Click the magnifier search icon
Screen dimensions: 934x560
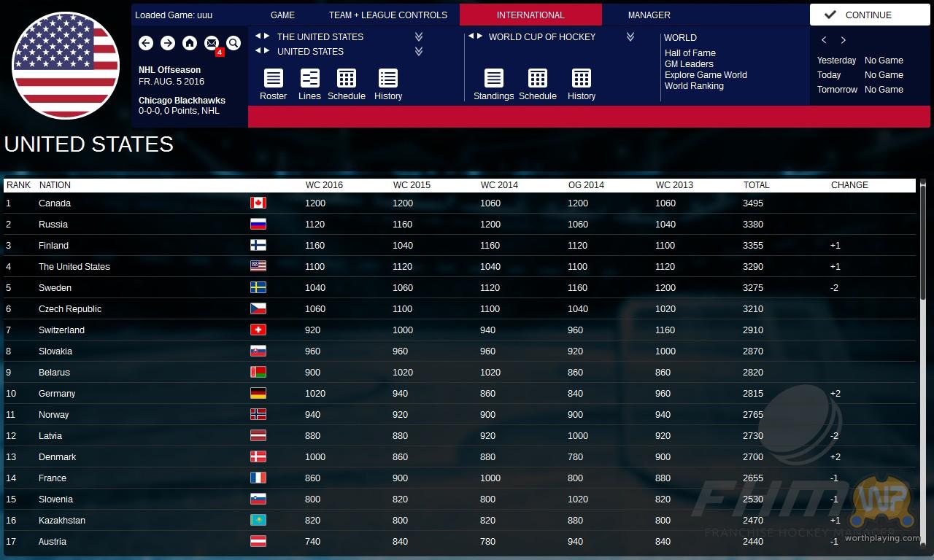click(x=233, y=44)
